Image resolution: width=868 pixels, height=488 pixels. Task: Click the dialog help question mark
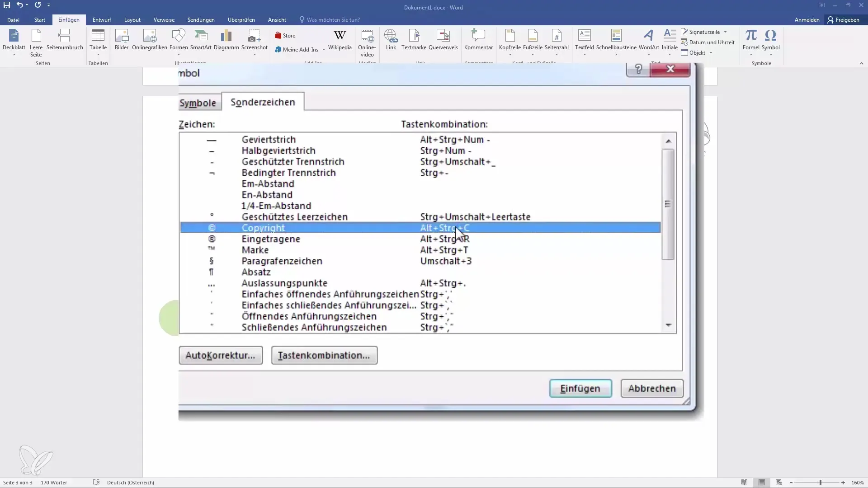[x=638, y=69]
